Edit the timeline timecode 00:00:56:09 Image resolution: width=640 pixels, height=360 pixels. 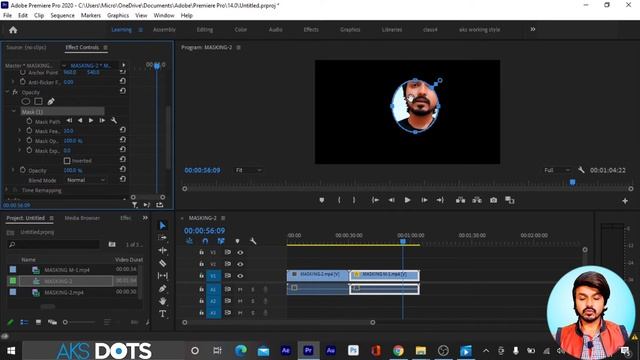(x=204, y=231)
